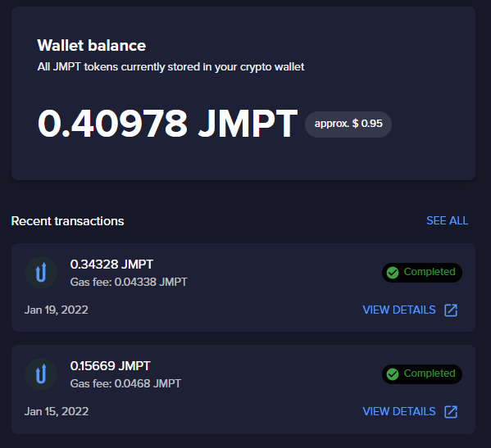Select the 0.34328 JMPT amount text
491x448 pixels.
click(111, 265)
